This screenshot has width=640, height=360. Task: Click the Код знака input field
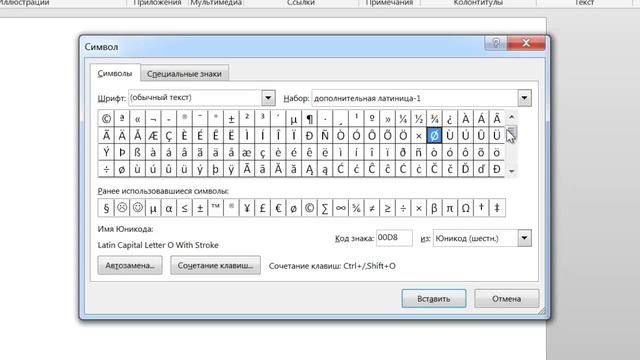tap(394, 238)
